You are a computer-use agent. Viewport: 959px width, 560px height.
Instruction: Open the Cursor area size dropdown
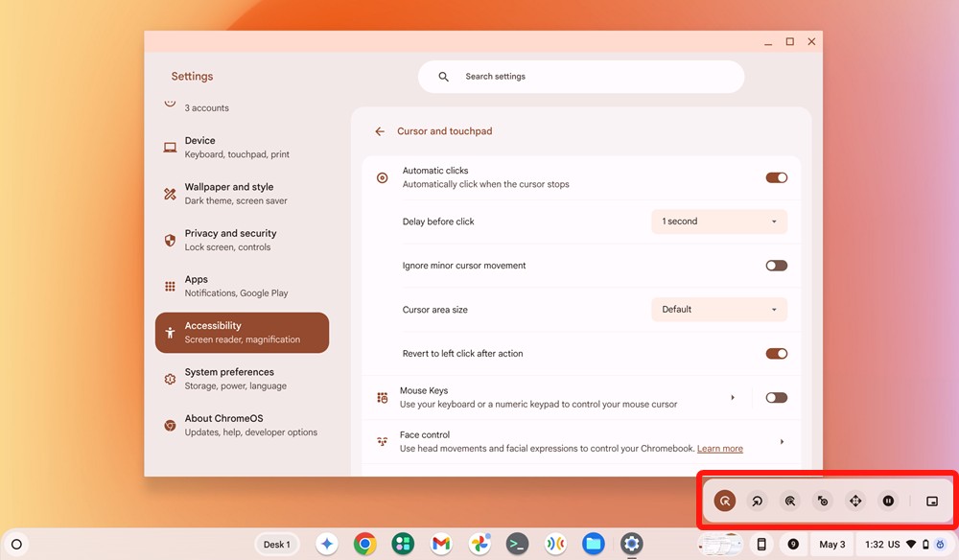click(718, 309)
